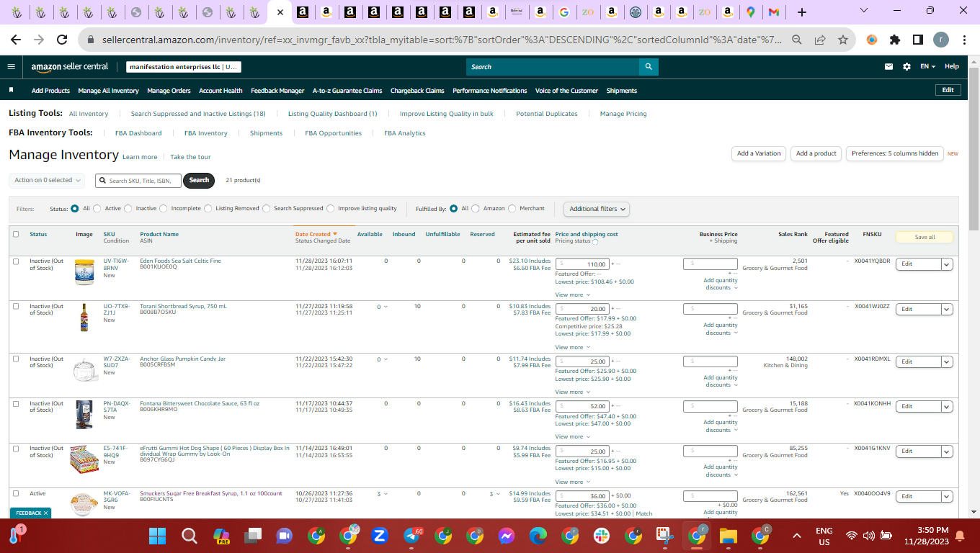Click the zoom magnifier icon in the address bar

coord(797,40)
